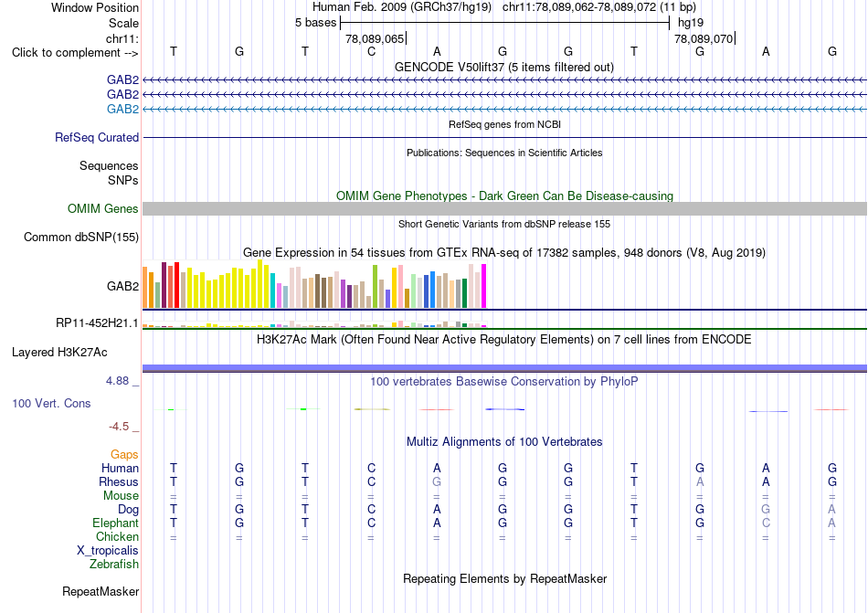Click the Rhesus species label
This screenshot has width=868, height=613.
coord(119,481)
